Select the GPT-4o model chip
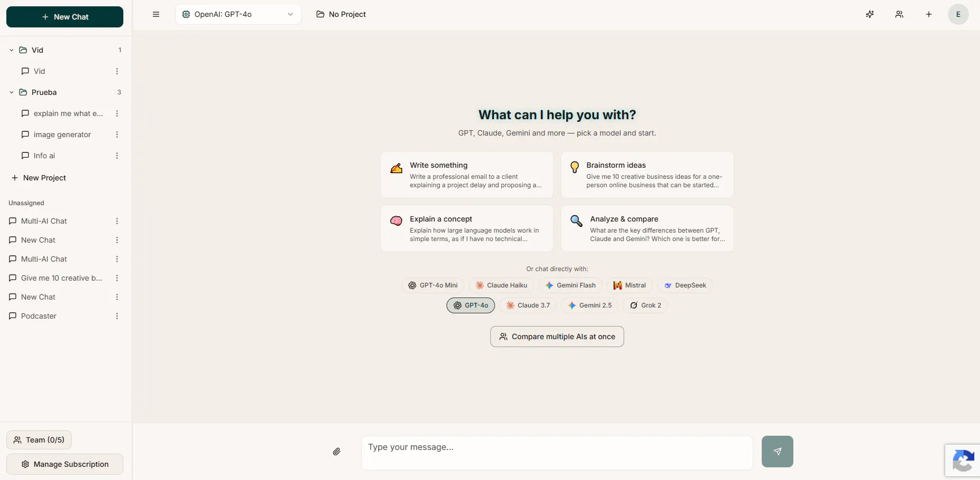This screenshot has width=980, height=480. coord(471,305)
